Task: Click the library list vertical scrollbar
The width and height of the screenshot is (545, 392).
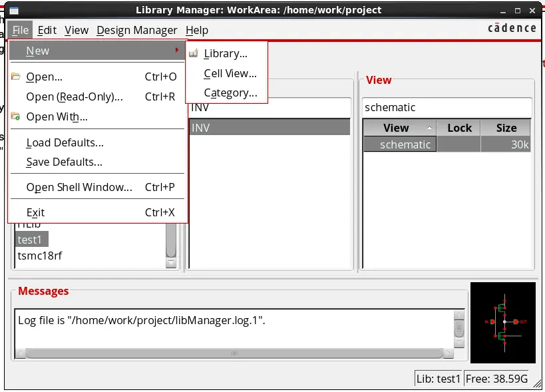Action: [x=171, y=240]
